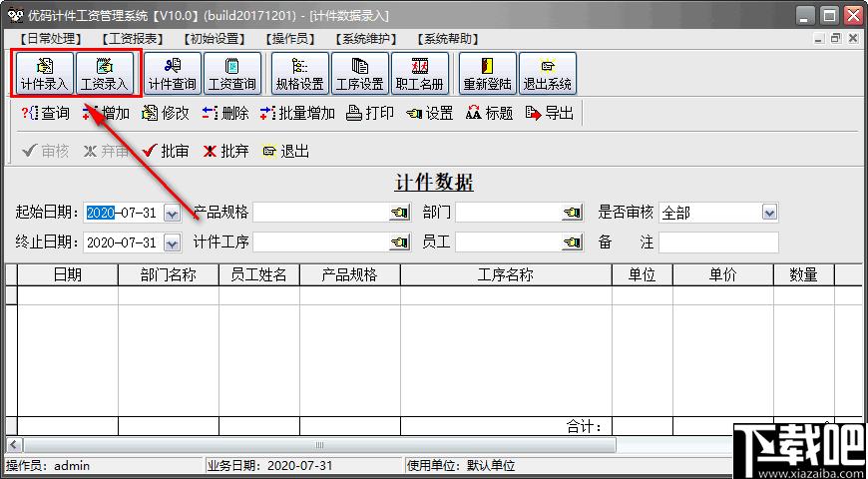Click the 日期 column header
The width and height of the screenshot is (868, 479).
68,274
